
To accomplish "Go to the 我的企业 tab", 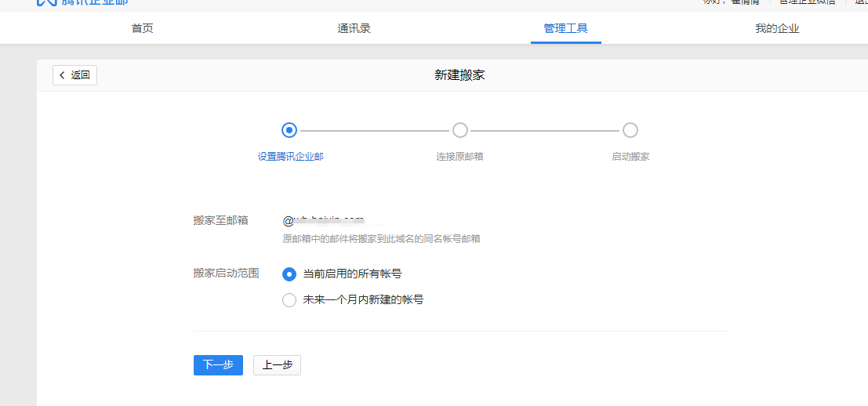I will [777, 29].
